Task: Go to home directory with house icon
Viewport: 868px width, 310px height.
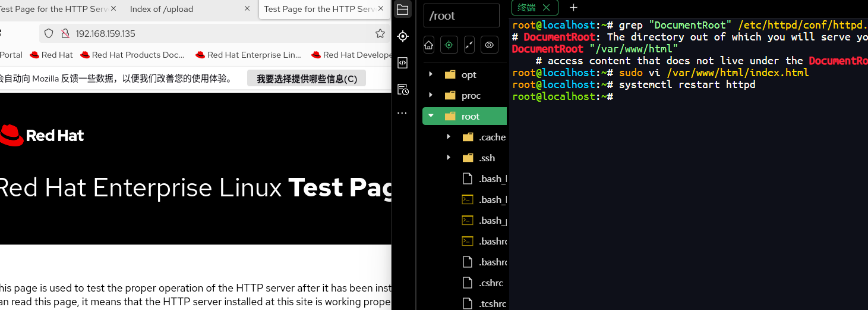Action: (x=429, y=45)
